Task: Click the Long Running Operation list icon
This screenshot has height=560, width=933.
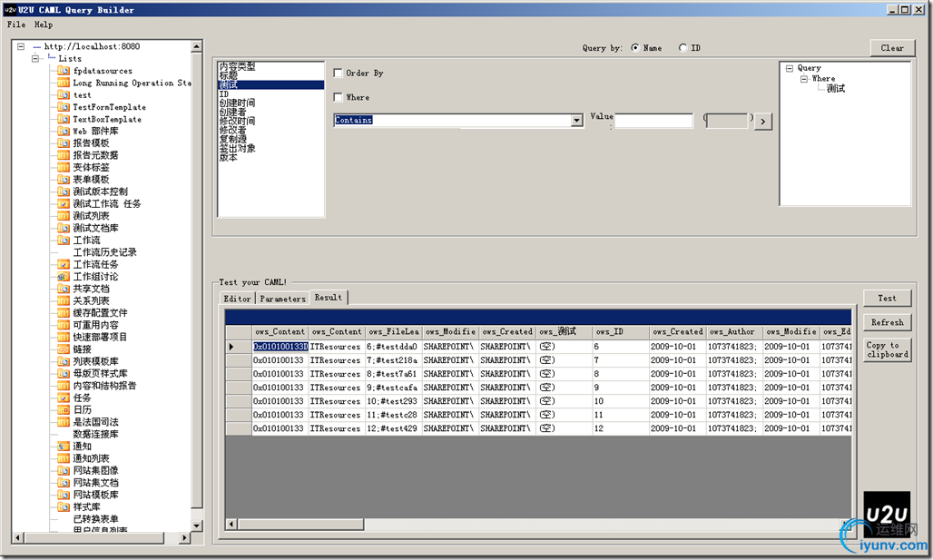Action: click(x=64, y=83)
